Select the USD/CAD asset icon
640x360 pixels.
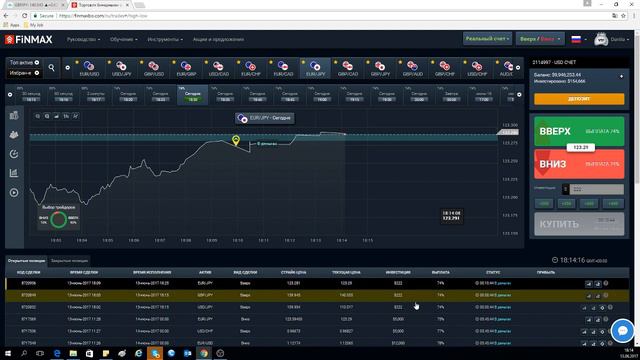click(218, 66)
